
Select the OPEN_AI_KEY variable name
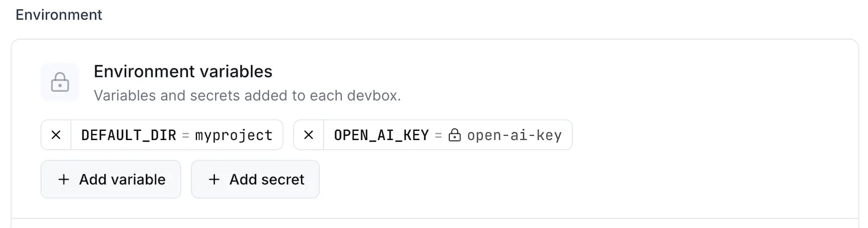(381, 135)
